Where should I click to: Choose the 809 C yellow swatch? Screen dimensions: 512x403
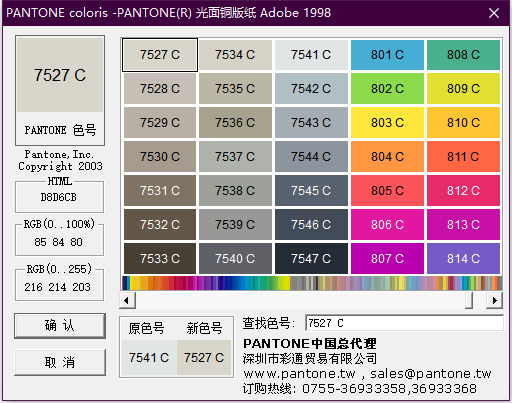pyautogui.click(x=463, y=89)
